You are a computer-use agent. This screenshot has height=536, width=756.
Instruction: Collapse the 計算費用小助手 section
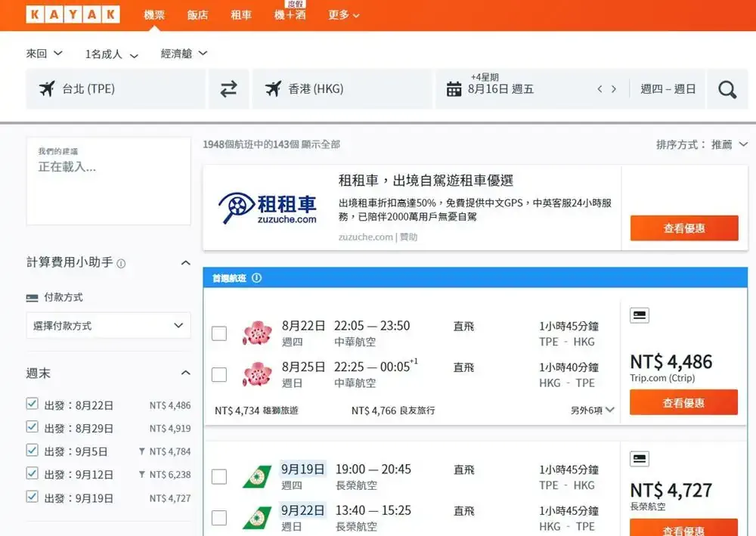pyautogui.click(x=186, y=262)
